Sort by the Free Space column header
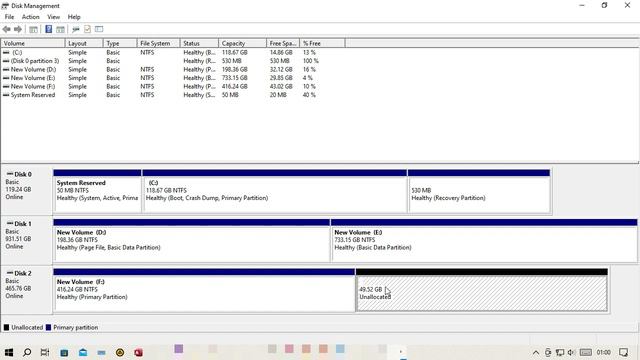This screenshot has height=360, width=640. click(x=283, y=43)
